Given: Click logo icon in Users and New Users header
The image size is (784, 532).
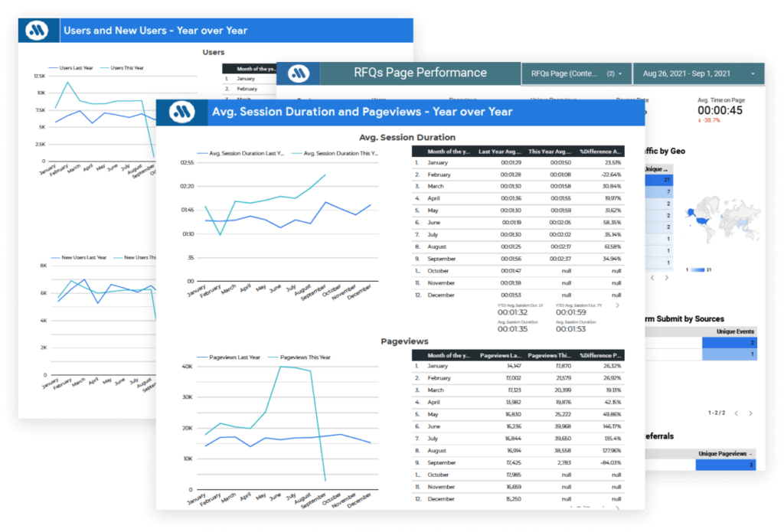Looking at the screenshot, I should [37, 31].
